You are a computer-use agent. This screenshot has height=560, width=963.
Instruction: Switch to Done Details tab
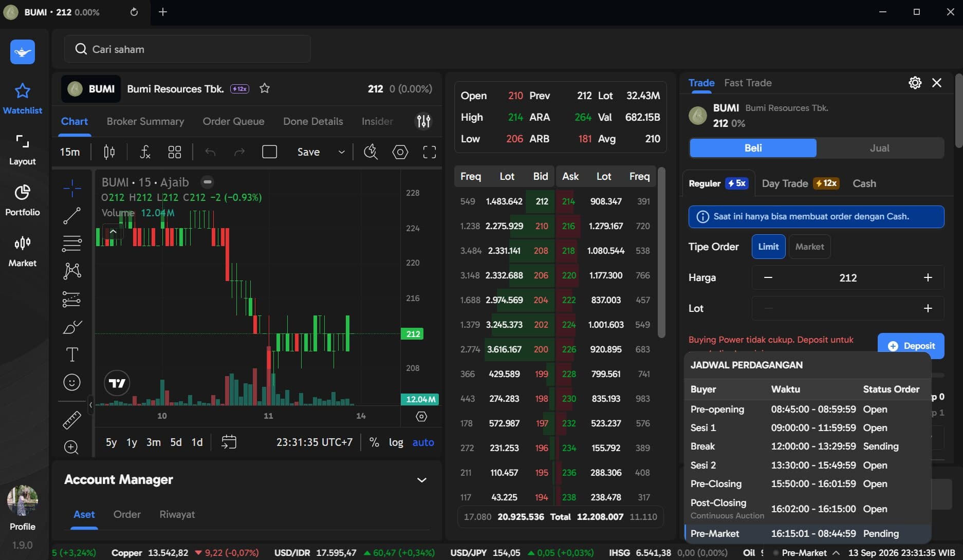click(x=313, y=121)
